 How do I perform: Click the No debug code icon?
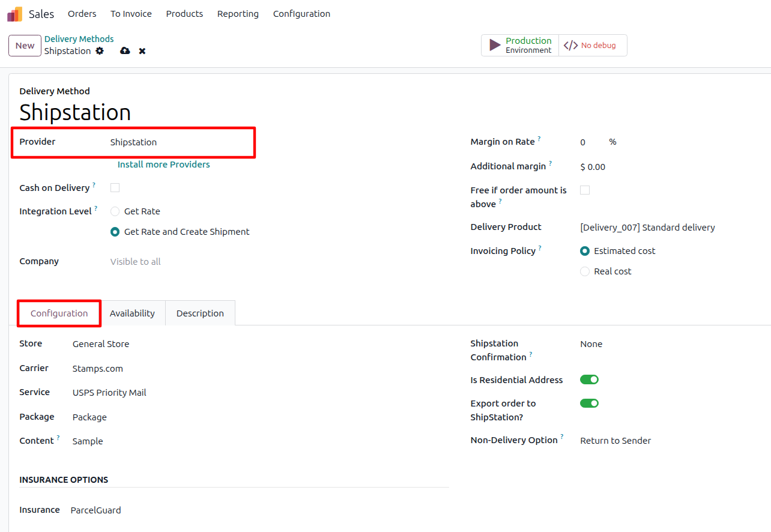tap(570, 45)
